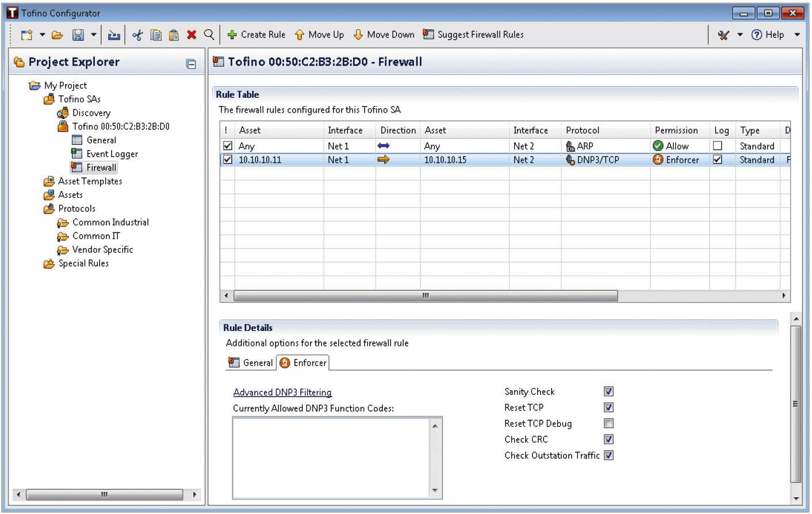
Task: Click the Search magnifier toolbar icon
Action: coord(209,35)
